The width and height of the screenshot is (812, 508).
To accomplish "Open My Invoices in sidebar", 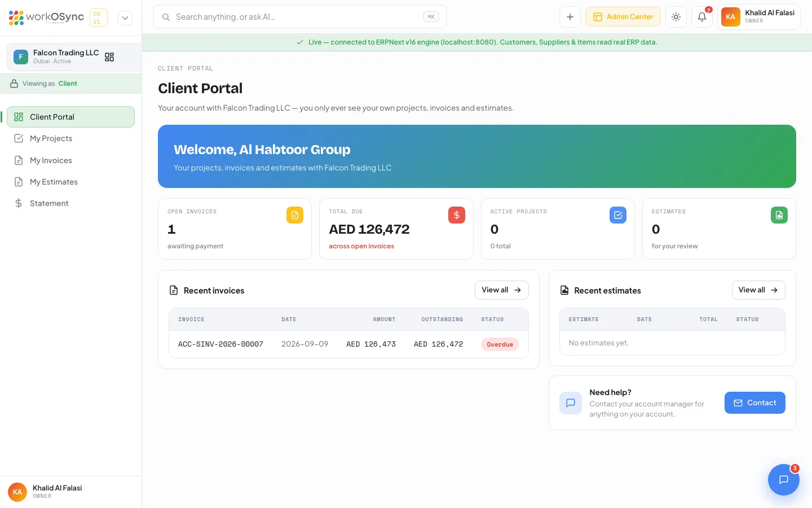I will click(x=71, y=160).
